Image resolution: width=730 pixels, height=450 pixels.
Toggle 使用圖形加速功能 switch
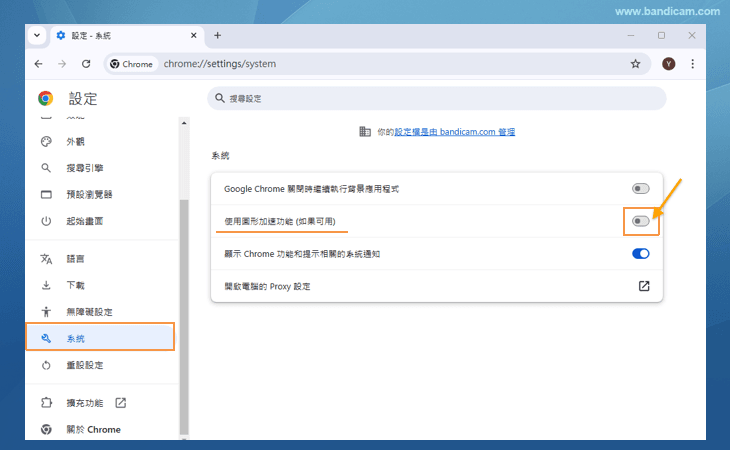(x=641, y=221)
